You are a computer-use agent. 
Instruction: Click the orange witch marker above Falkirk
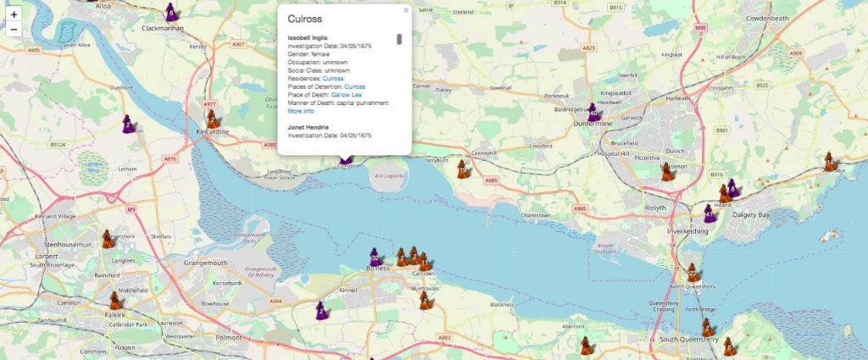point(115,300)
